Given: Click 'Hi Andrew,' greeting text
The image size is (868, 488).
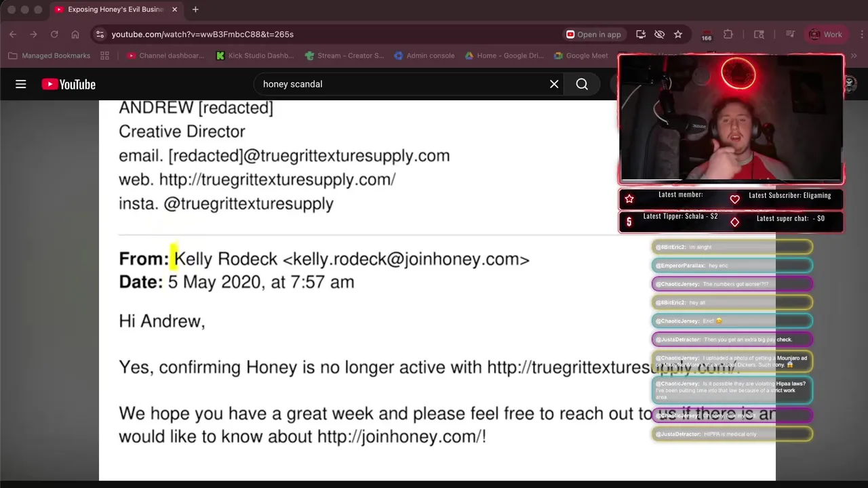Looking at the screenshot, I should tap(162, 321).
